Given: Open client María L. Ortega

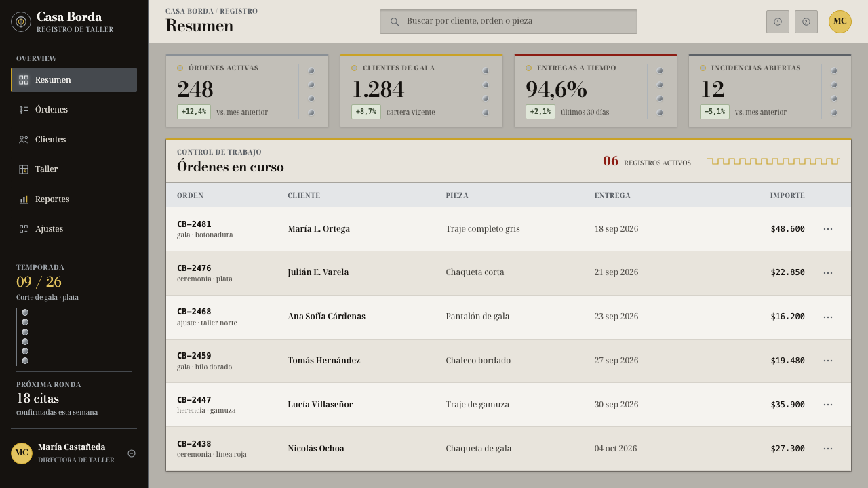Looking at the screenshot, I should [x=319, y=229].
